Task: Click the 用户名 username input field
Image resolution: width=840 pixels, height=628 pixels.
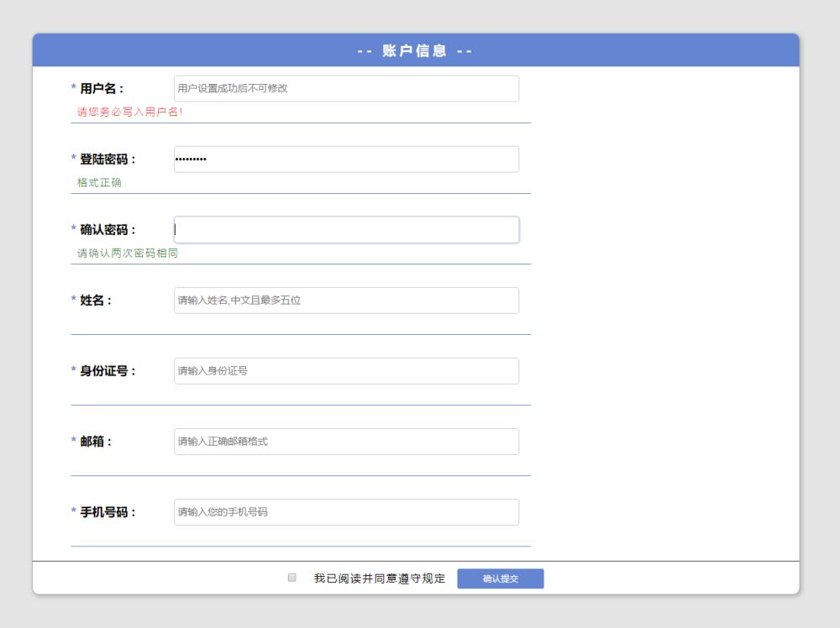Action: click(346, 89)
